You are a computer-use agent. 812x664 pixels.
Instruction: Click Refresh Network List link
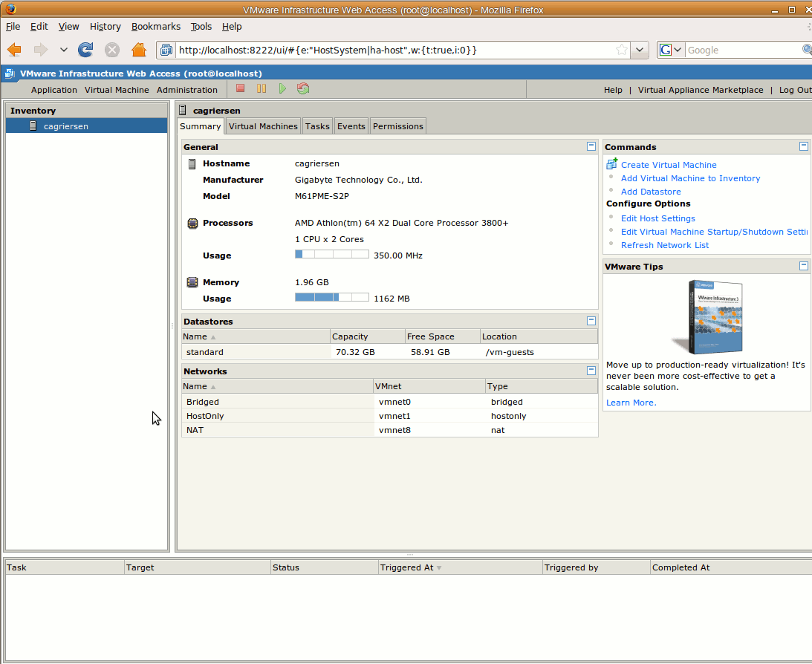[664, 246]
